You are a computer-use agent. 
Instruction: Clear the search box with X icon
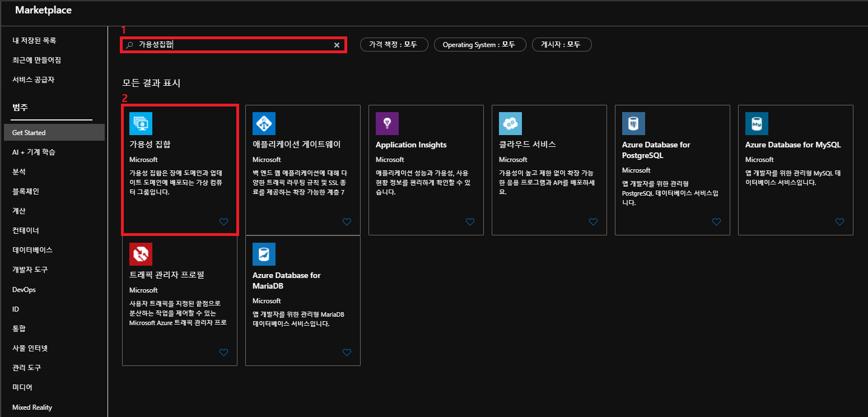coord(337,45)
